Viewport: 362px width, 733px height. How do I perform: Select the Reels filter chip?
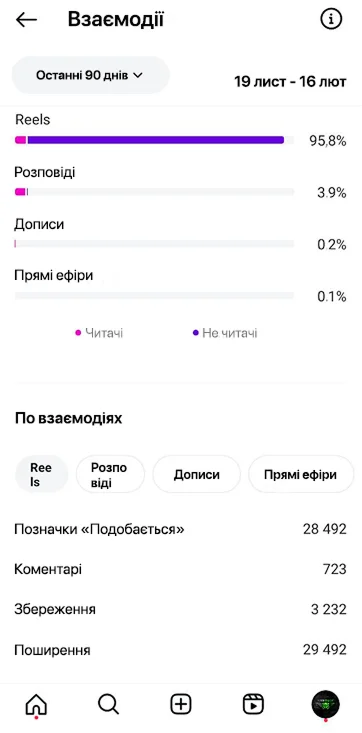41,474
